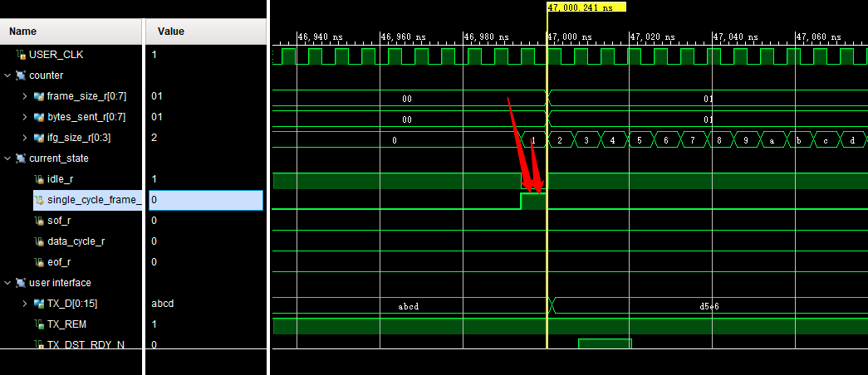The width and height of the screenshot is (868, 375).
Task: Click the idle_r signal icon
Action: coord(39,179)
